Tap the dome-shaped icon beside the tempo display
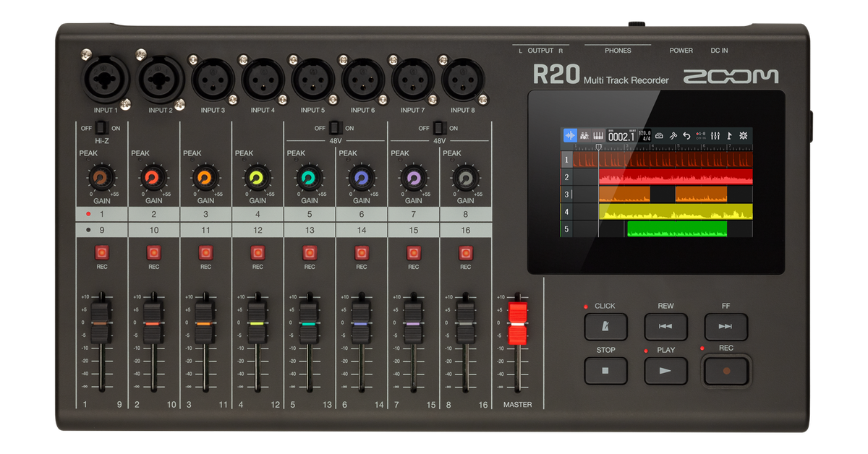Image resolution: width=868 pixels, height=454 pixels. pyautogui.click(x=659, y=135)
